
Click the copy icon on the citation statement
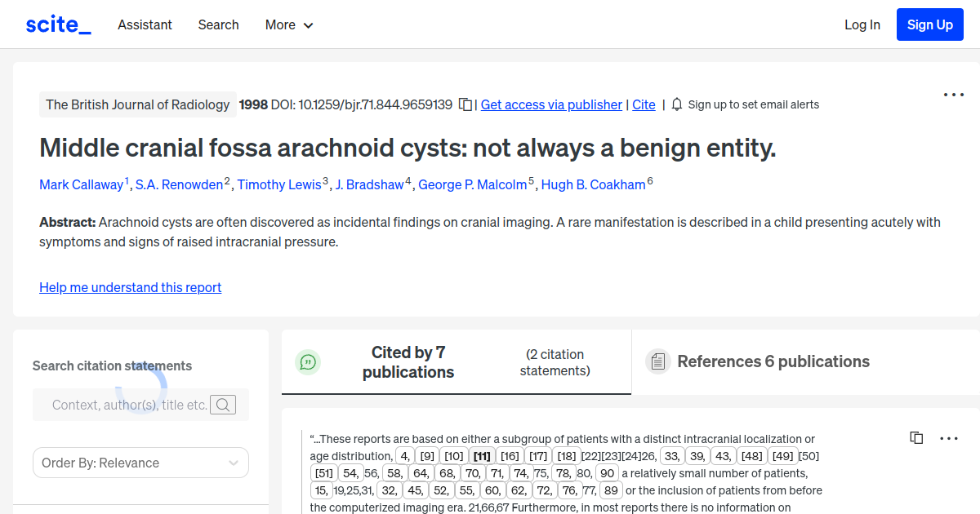tap(915, 437)
